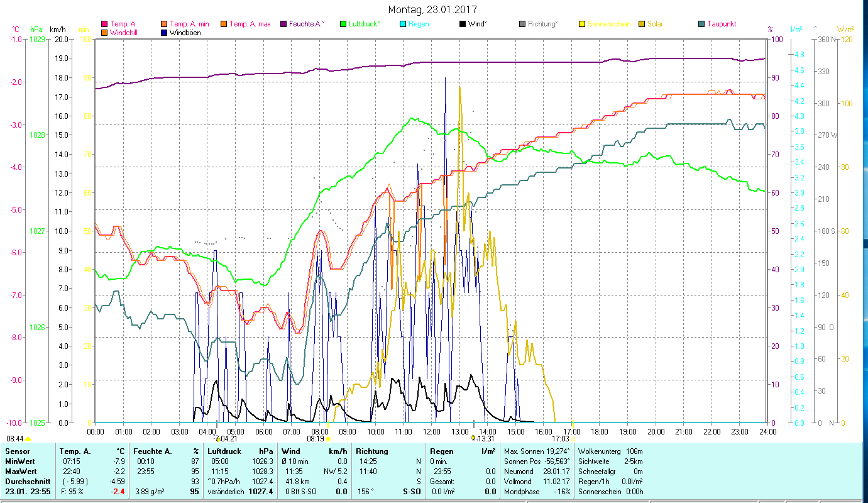Click the Windböen legend label
Viewport: 868px width, 503px height.
coord(185,33)
